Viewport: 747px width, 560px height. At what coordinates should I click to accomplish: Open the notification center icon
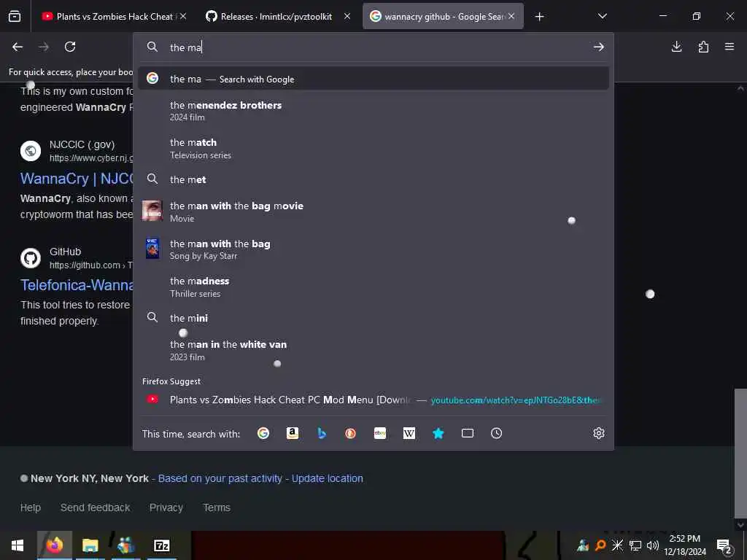724,546
